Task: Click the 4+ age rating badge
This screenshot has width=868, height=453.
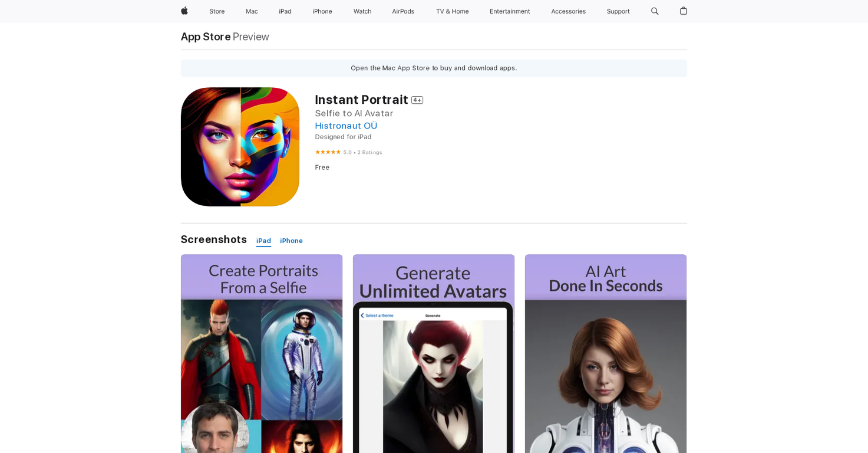Action: coord(417,100)
